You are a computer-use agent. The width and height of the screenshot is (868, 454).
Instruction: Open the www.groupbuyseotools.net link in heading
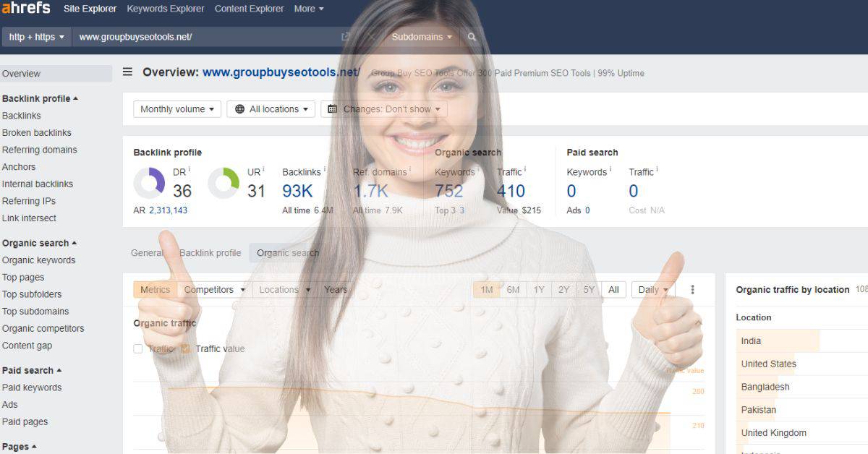(281, 72)
